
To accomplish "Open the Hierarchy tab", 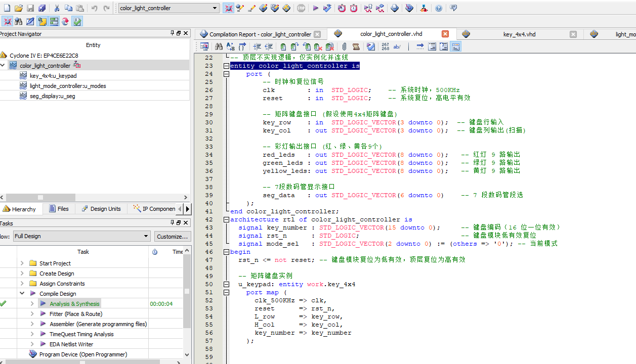I will pos(19,209).
